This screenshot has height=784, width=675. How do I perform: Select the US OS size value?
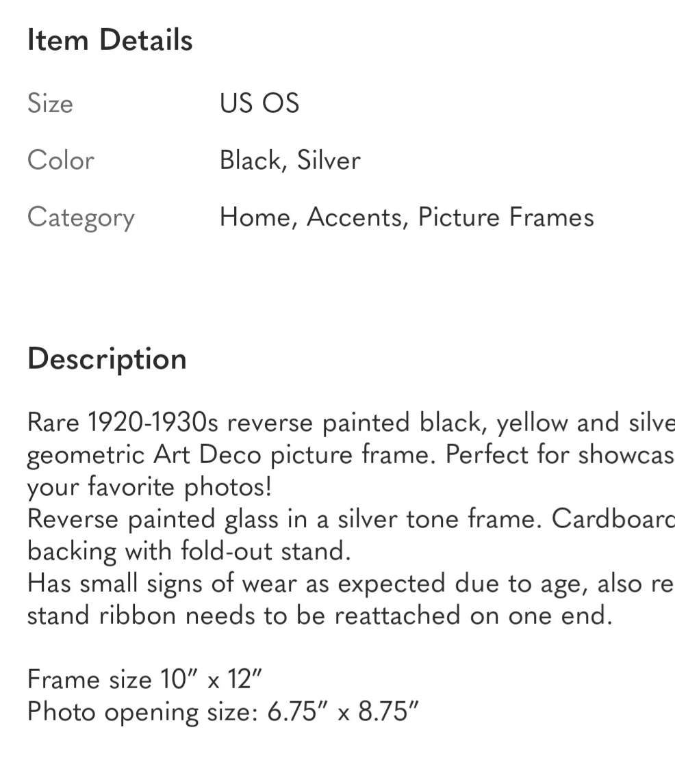click(259, 103)
